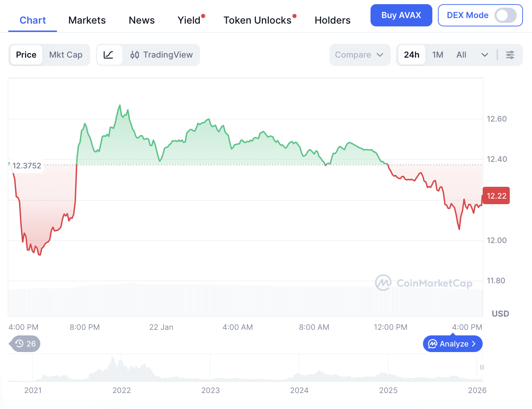Click the pause handle on range navigator
Viewport: 532px width, 409px height.
pos(482,367)
